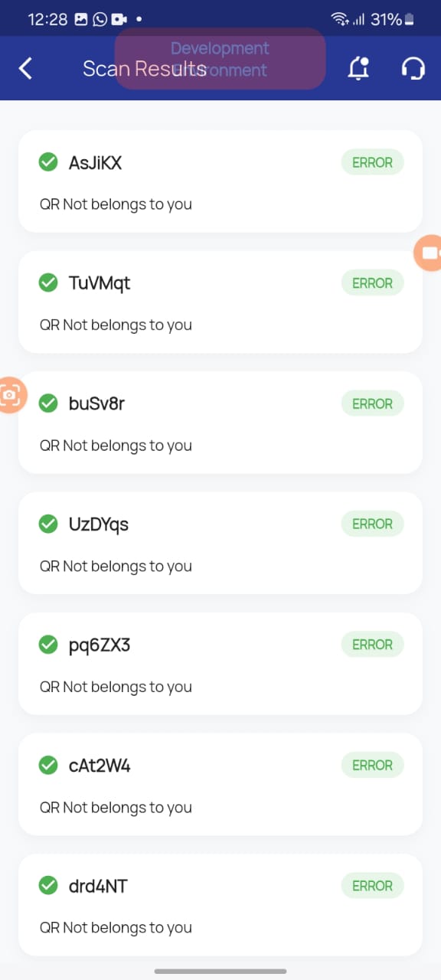Screen dimensions: 441x980
Task: Tap the orange floating video recorder icon
Action: pyautogui.click(x=428, y=253)
